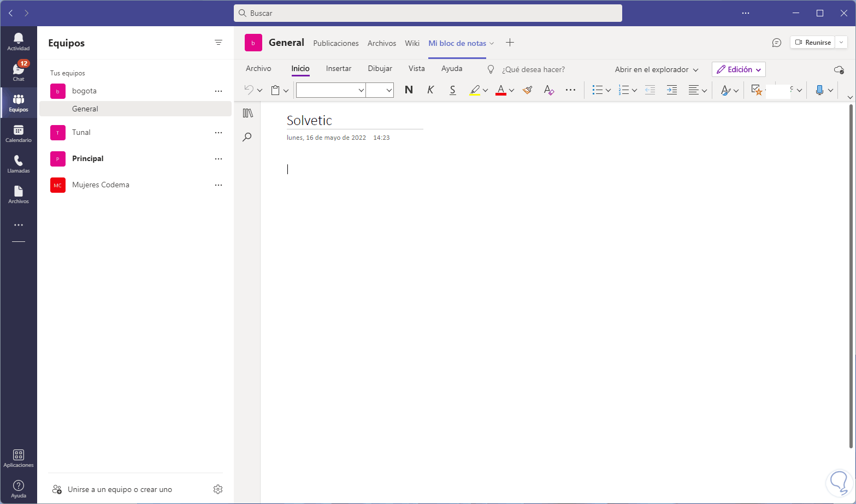Open the Wiki channel tab
The width and height of the screenshot is (856, 504).
click(412, 43)
